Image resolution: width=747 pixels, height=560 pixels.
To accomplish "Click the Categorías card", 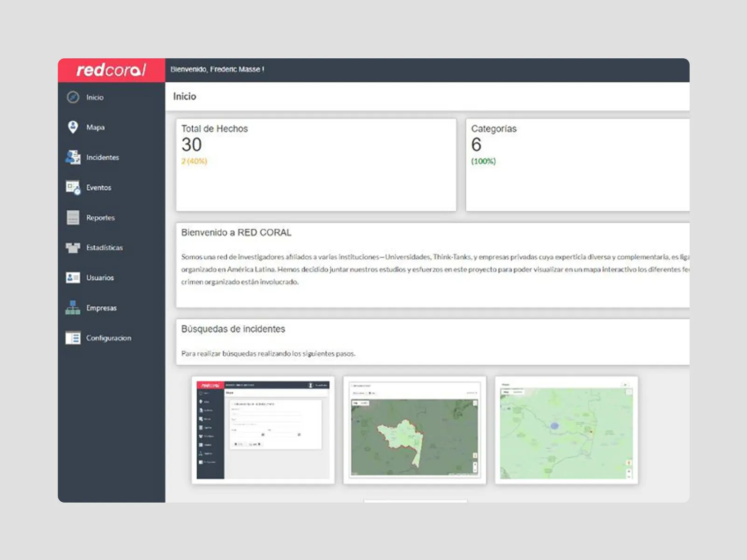I will click(577, 165).
